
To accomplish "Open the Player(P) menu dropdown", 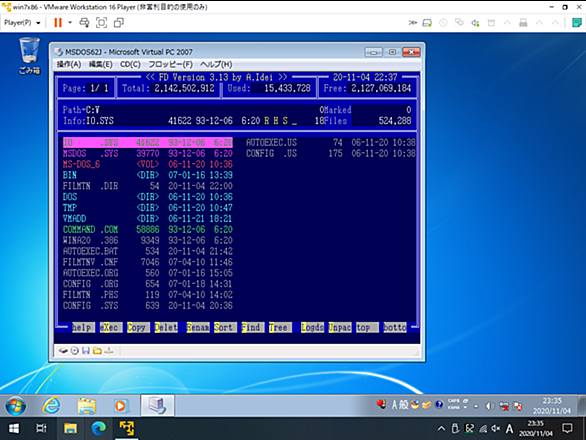I will [22, 23].
